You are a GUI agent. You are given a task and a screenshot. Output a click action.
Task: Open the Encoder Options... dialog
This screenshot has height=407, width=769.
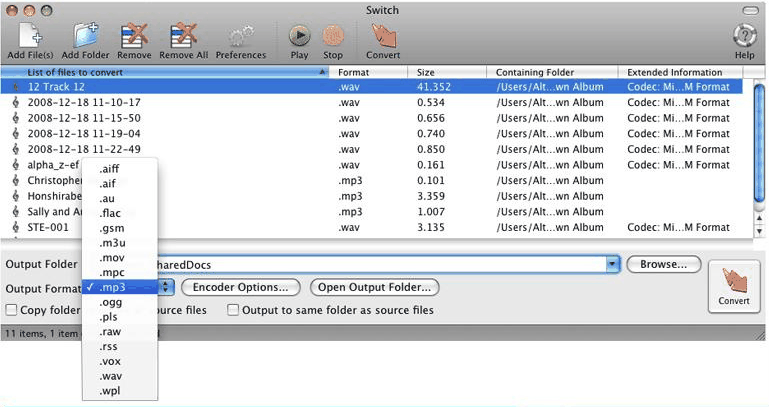(x=241, y=287)
